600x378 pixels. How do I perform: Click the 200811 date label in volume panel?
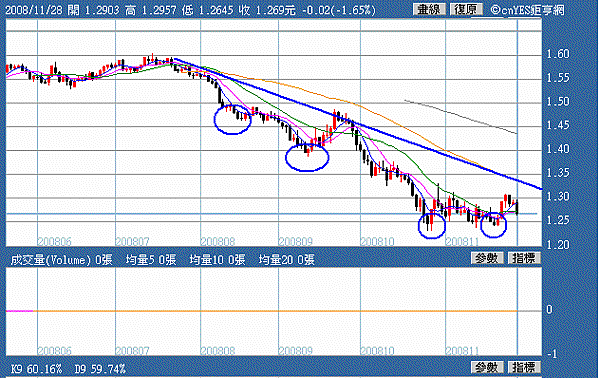(x=462, y=350)
